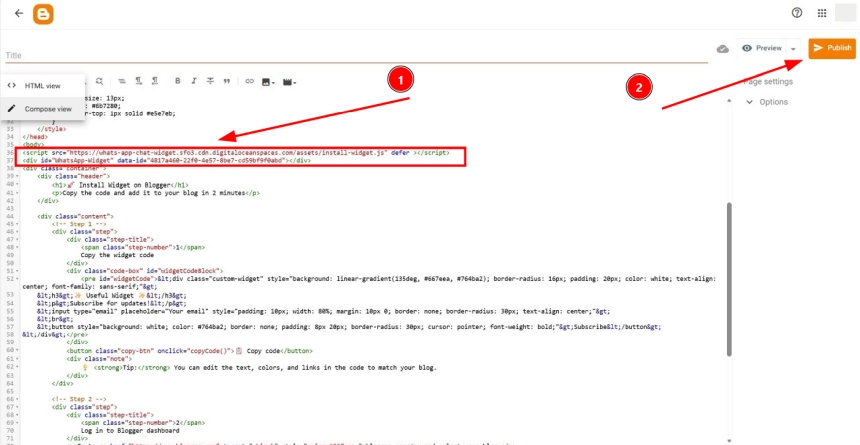Viewport: 860px width, 445px height.
Task: Set left-to-right text direction
Action: pos(139,81)
